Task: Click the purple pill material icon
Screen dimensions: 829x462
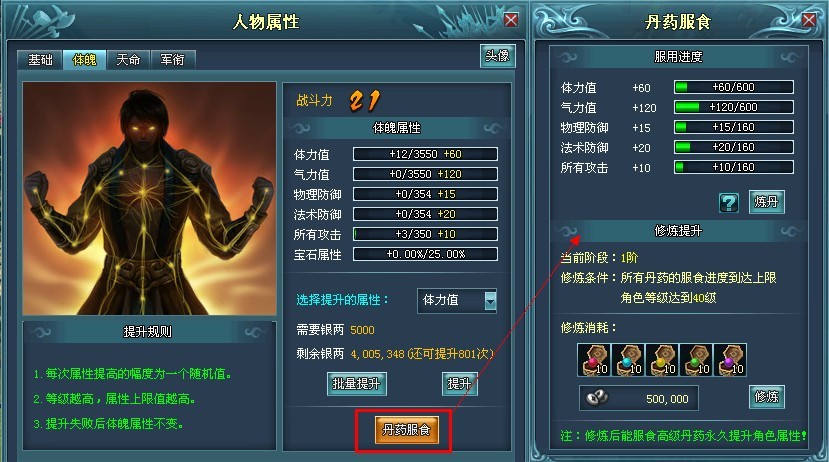Action: coord(730,360)
